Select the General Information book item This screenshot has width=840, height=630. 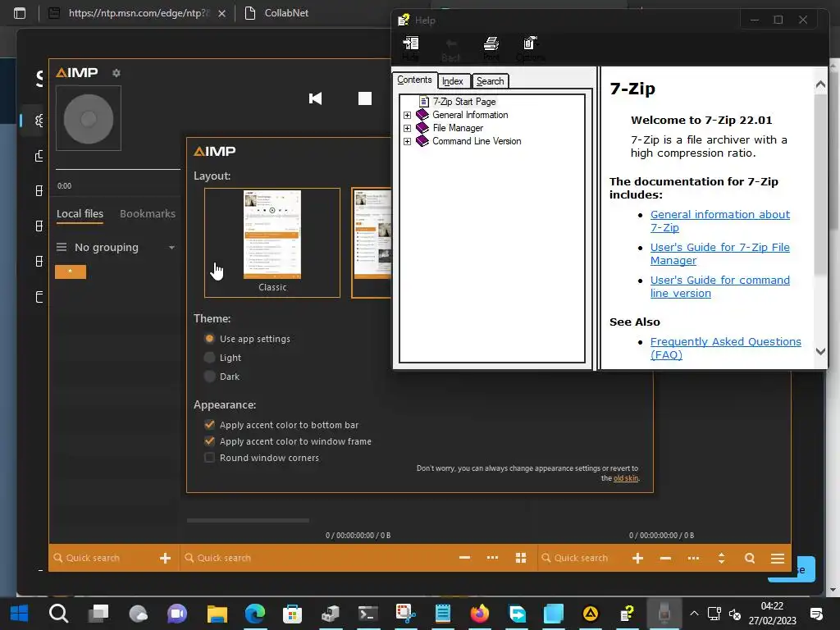tap(470, 115)
